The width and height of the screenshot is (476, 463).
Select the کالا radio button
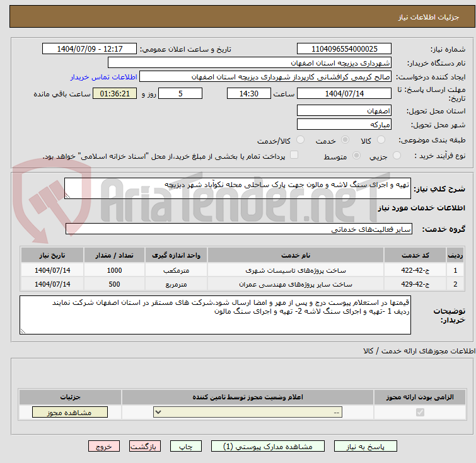381,140
